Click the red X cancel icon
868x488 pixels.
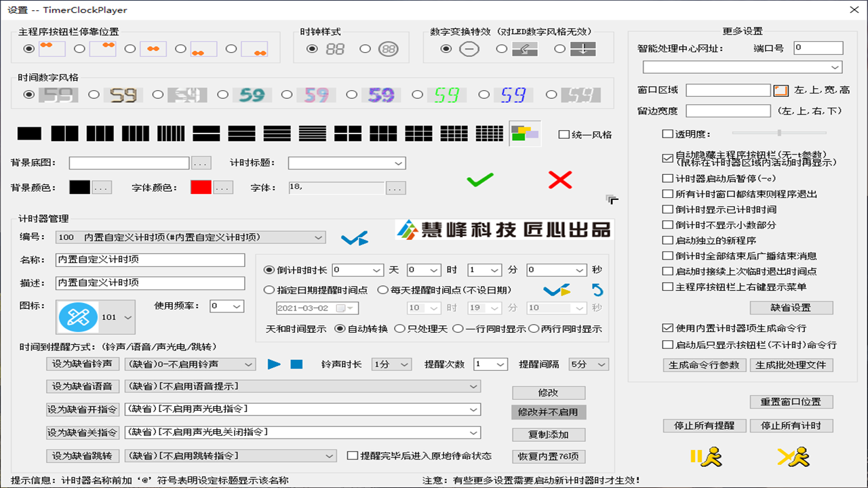(559, 180)
